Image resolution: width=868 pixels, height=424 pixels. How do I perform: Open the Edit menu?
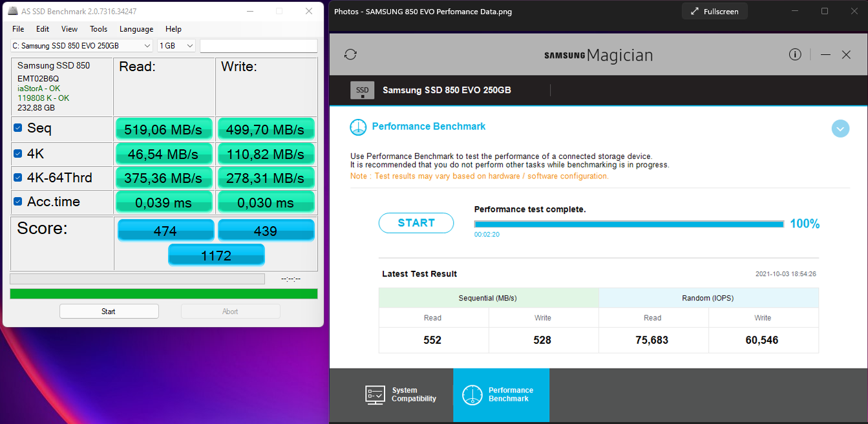click(x=43, y=29)
